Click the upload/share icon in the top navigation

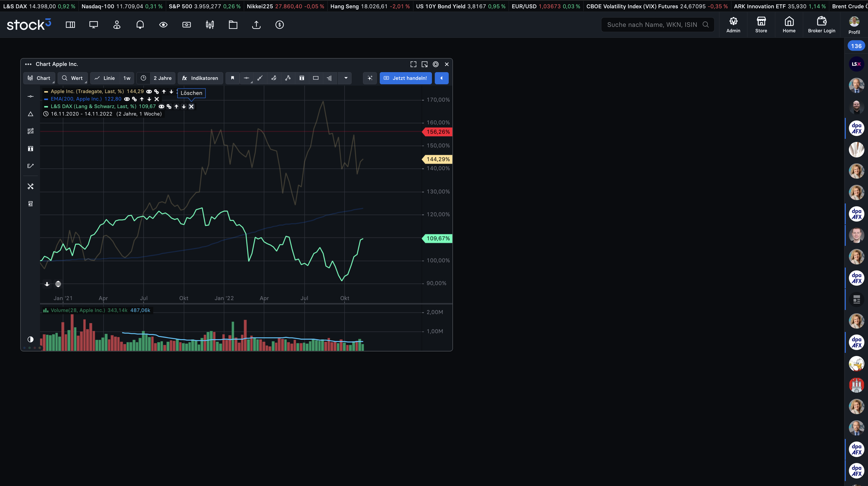(x=256, y=25)
